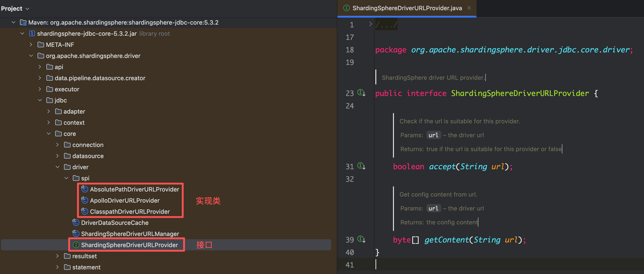Select ShardingSphereDriverURLProvider interface in tree
The width and height of the screenshot is (644, 274).
point(129,245)
